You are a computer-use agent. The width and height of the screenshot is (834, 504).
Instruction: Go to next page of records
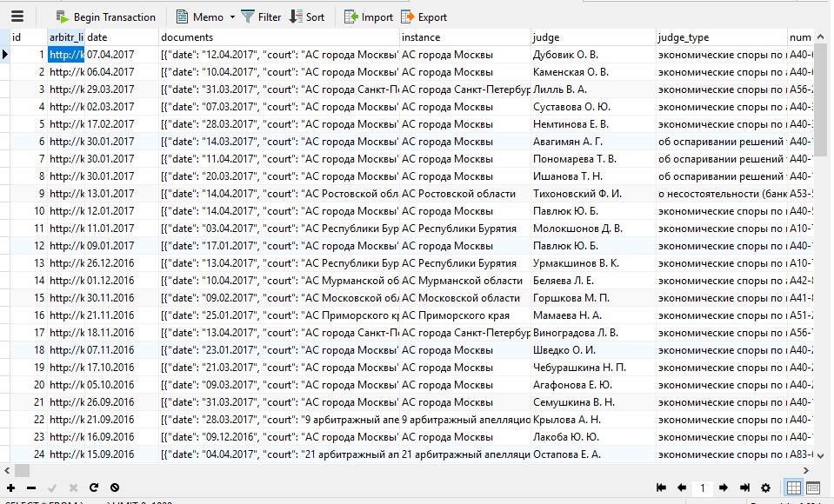coord(724,487)
